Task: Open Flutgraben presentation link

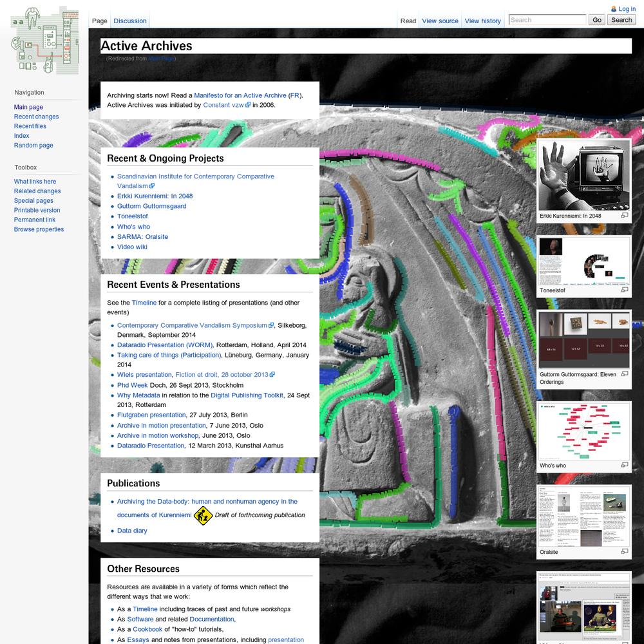Action: coord(151,415)
